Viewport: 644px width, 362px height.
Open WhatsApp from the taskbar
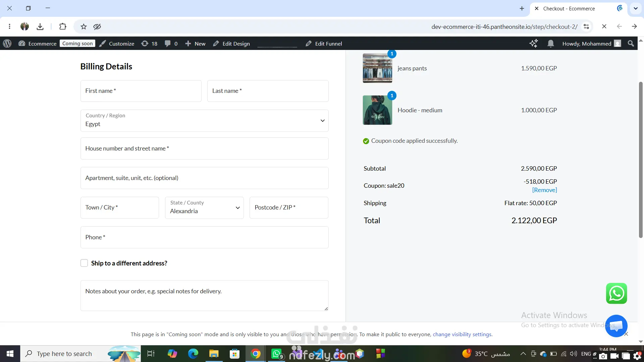click(x=277, y=354)
